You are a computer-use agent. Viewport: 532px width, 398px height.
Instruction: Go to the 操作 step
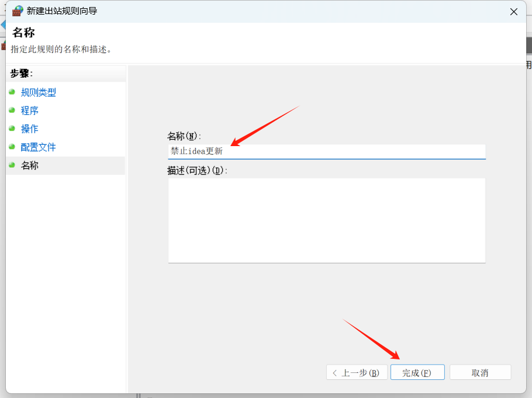click(29, 129)
